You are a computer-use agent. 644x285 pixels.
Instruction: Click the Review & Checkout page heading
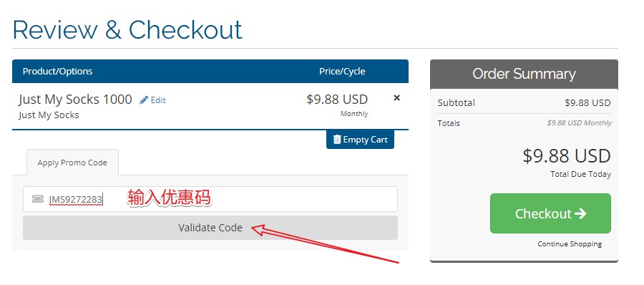pyautogui.click(x=128, y=29)
